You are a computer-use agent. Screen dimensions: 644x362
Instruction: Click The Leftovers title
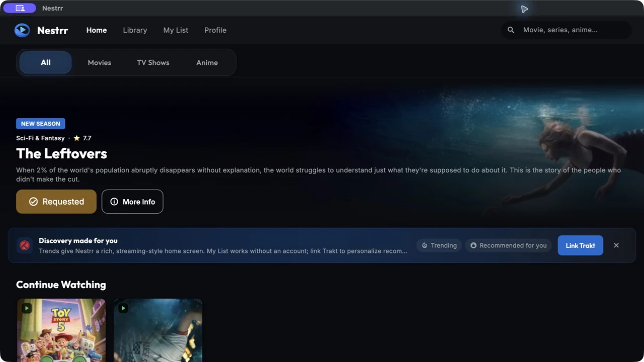pos(61,153)
